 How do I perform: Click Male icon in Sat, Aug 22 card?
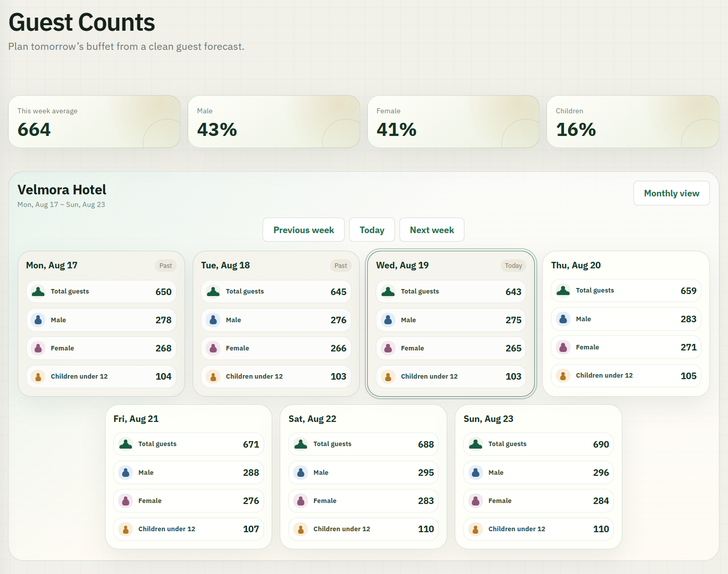coord(301,472)
